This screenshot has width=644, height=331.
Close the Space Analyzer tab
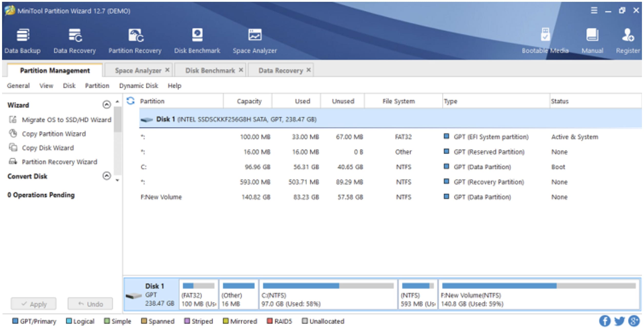pos(167,70)
